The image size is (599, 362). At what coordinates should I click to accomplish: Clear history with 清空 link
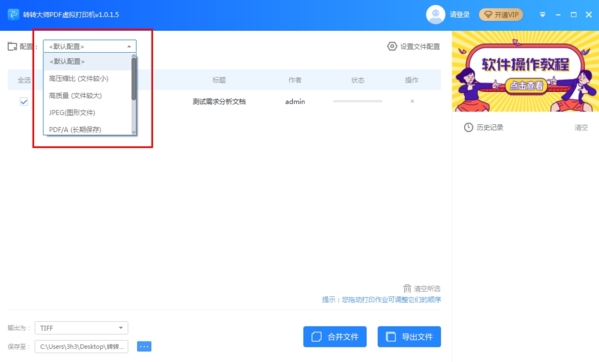(581, 128)
